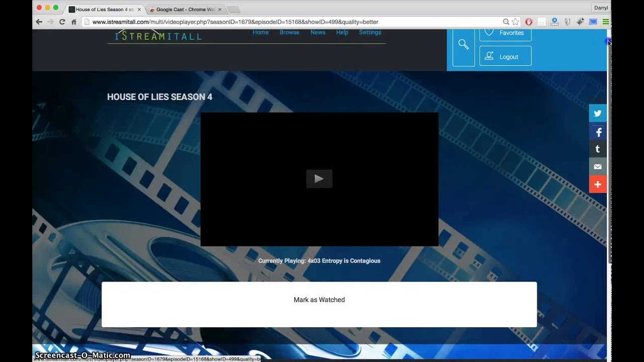Open the Help navigation link
644x362 pixels.
tap(342, 32)
